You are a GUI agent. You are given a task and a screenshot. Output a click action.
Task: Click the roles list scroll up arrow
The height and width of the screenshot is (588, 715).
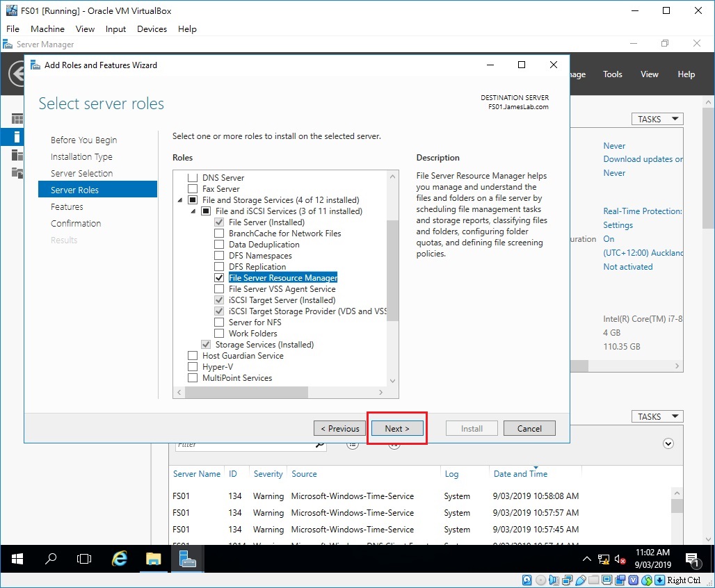[392, 177]
